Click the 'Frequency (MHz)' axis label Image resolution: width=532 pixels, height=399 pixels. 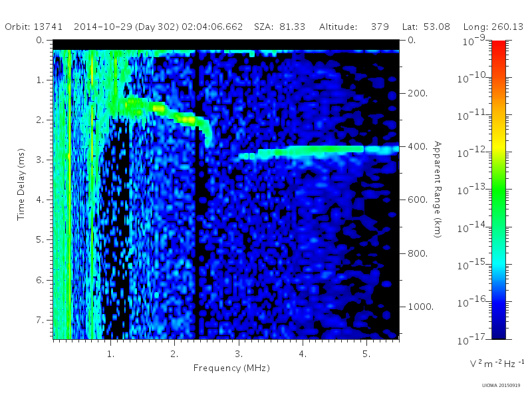click(x=231, y=368)
